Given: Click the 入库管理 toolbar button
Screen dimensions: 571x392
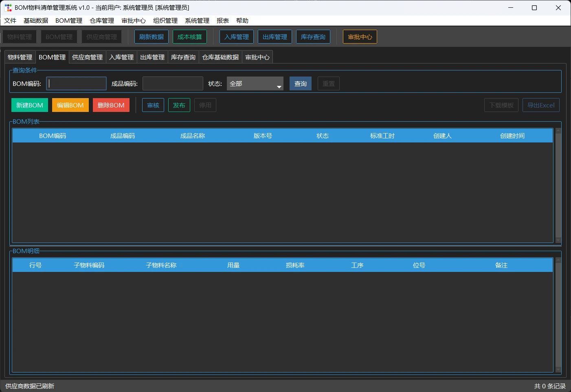Looking at the screenshot, I should tap(237, 37).
